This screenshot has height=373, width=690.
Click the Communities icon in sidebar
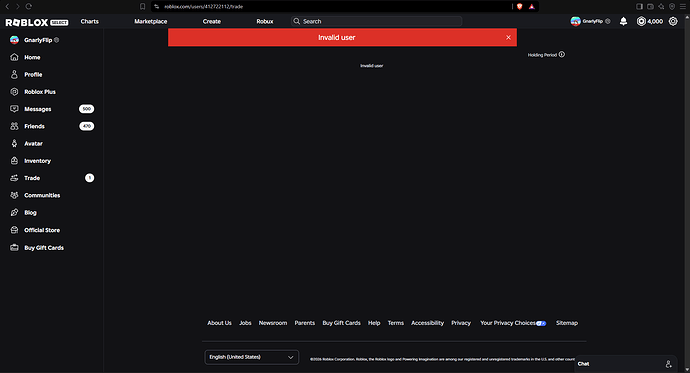(15, 195)
